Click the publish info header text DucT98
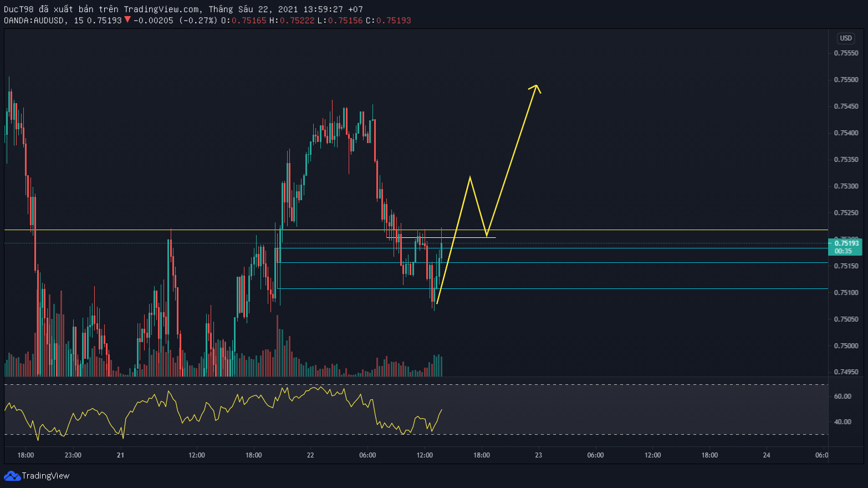The height and width of the screenshot is (488, 868). (19, 9)
